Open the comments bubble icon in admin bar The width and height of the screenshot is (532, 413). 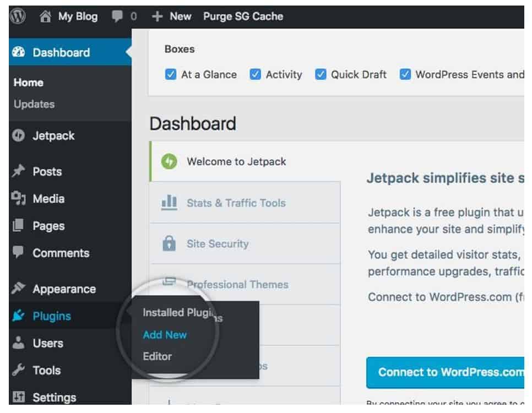coord(117,16)
